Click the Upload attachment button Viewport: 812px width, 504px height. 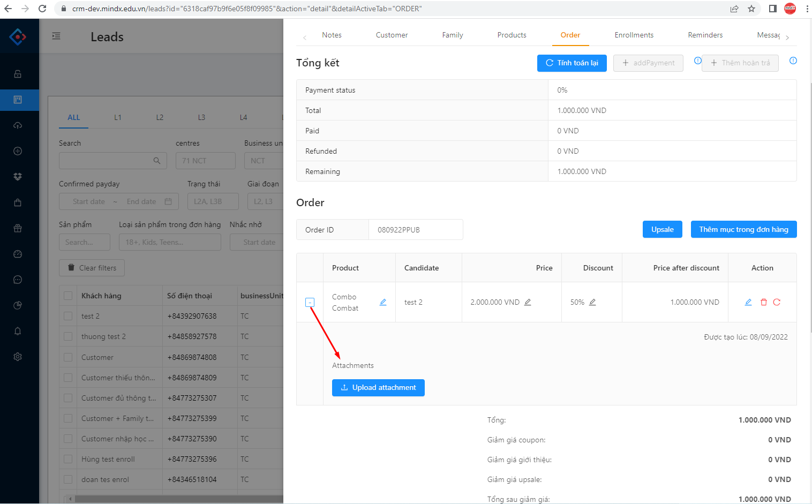click(x=378, y=388)
